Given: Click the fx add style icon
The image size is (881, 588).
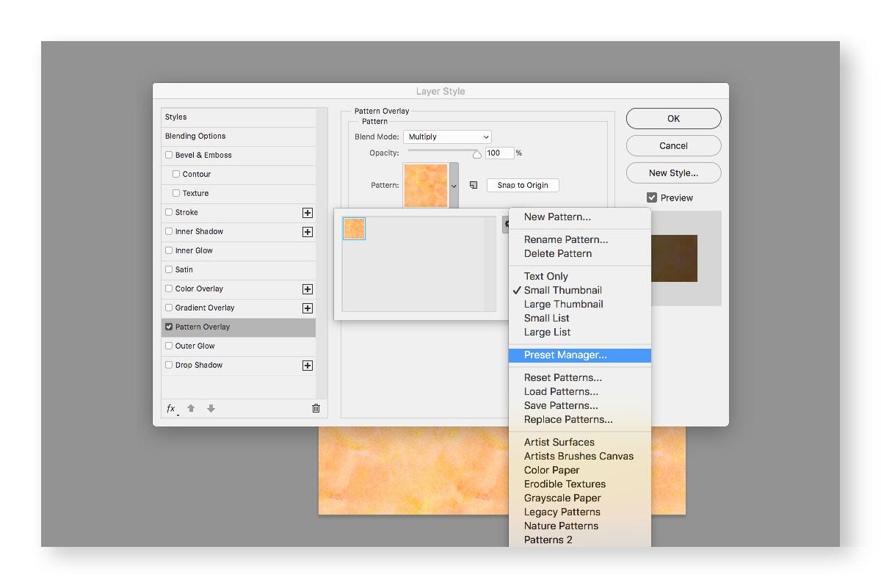Looking at the screenshot, I should (x=172, y=409).
